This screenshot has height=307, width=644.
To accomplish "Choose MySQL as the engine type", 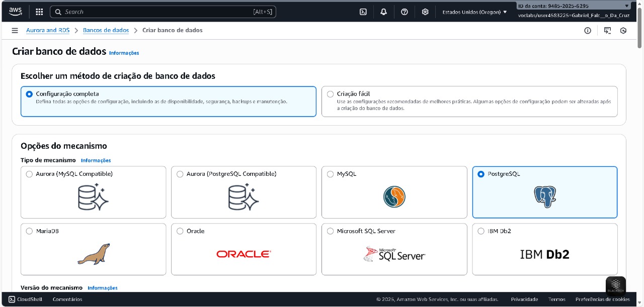I will (330, 174).
